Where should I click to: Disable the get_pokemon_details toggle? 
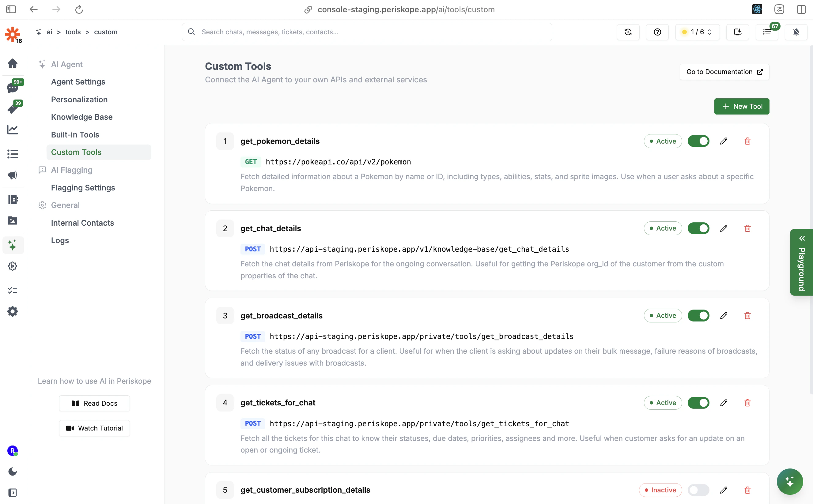tap(698, 141)
